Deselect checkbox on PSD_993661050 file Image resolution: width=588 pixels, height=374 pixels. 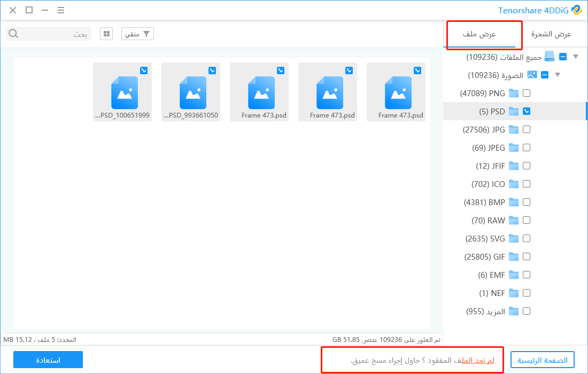pyautogui.click(x=212, y=71)
